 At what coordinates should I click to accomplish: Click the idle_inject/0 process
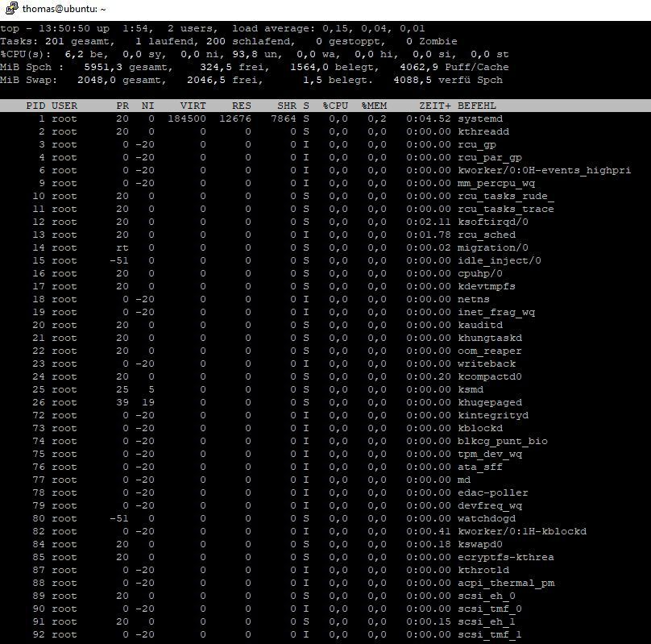point(500,260)
